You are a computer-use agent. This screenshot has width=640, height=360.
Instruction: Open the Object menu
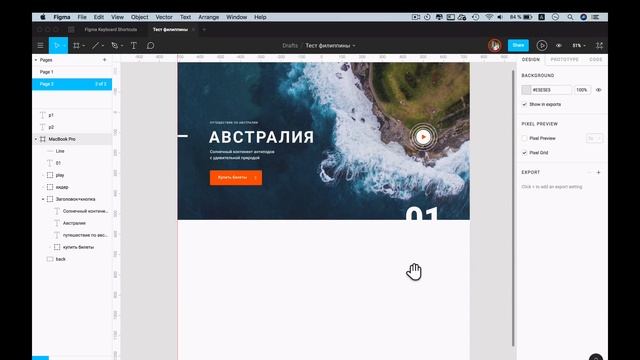pos(140,17)
